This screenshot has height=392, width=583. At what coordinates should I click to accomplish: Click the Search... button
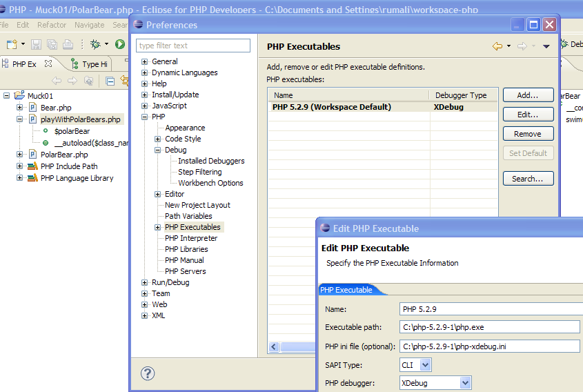click(x=528, y=179)
